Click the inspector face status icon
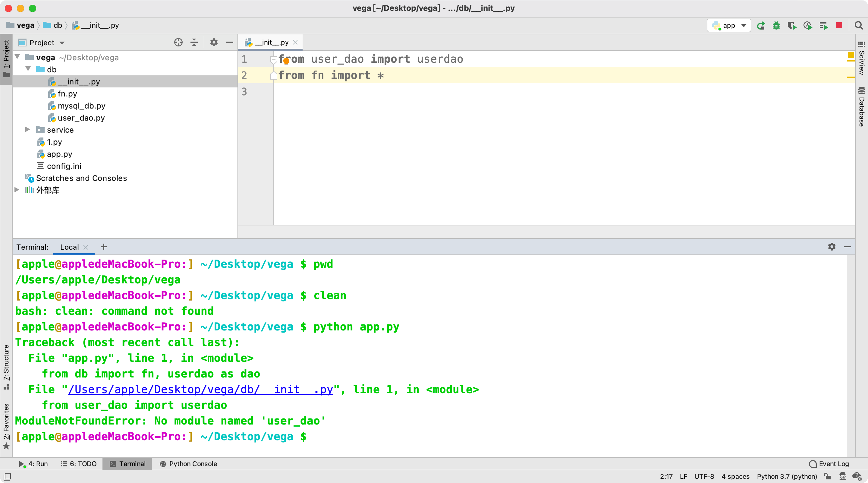The height and width of the screenshot is (483, 868). [x=842, y=476]
